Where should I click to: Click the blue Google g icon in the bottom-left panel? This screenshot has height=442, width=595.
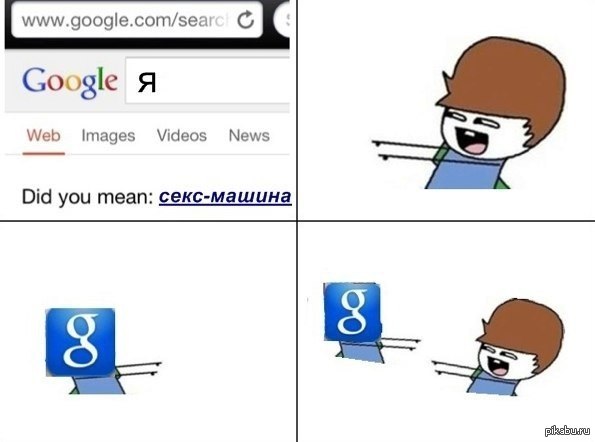(x=80, y=342)
